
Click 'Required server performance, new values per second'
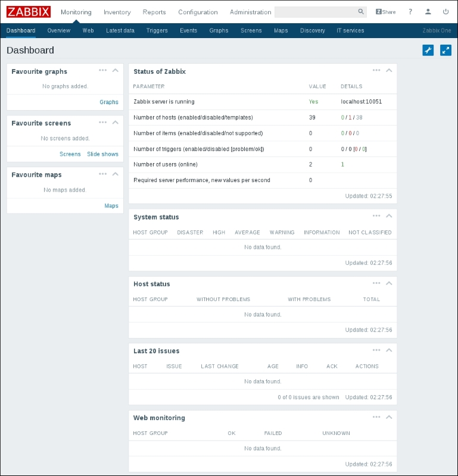pos(202,180)
